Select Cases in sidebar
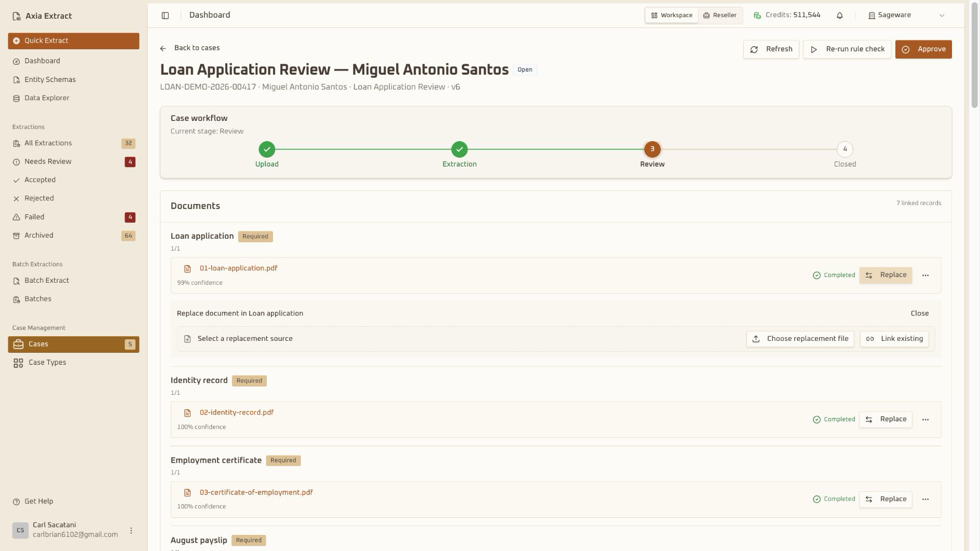Viewport: 980px width, 551px height. pos(74,345)
